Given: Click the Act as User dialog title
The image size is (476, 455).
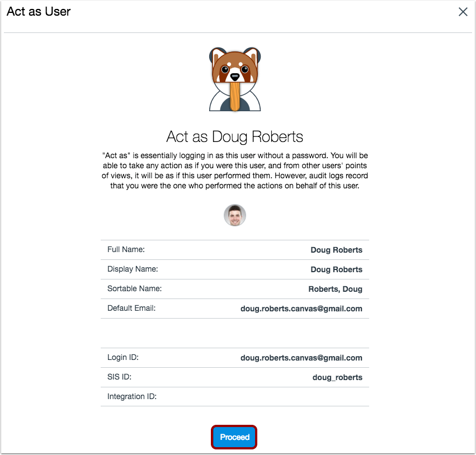Looking at the screenshot, I should [38, 11].
